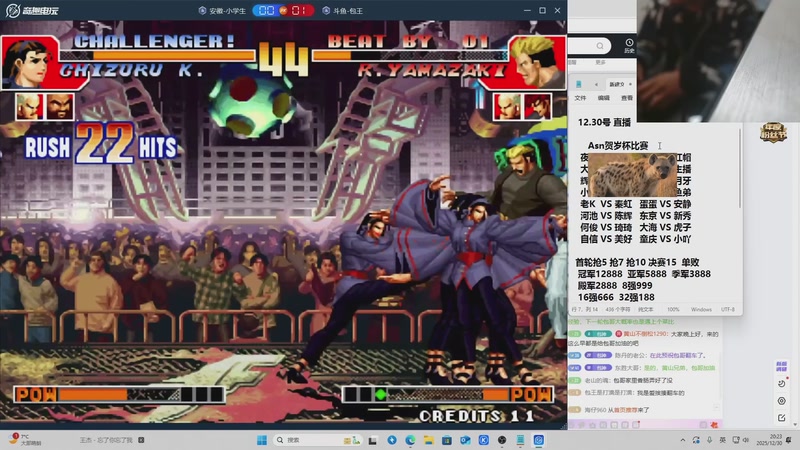The width and height of the screenshot is (800, 450).
Task: Click the 首页推荐 link in chat
Action: (625, 410)
